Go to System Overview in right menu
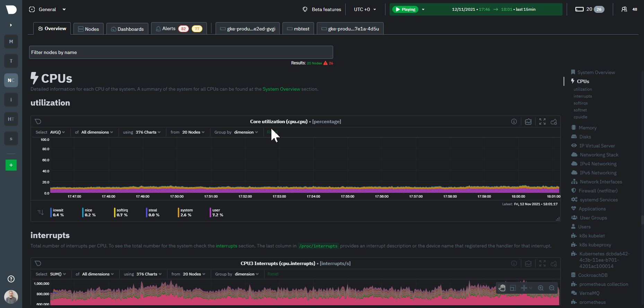Viewport: 644px width, 308px height. click(x=593, y=72)
